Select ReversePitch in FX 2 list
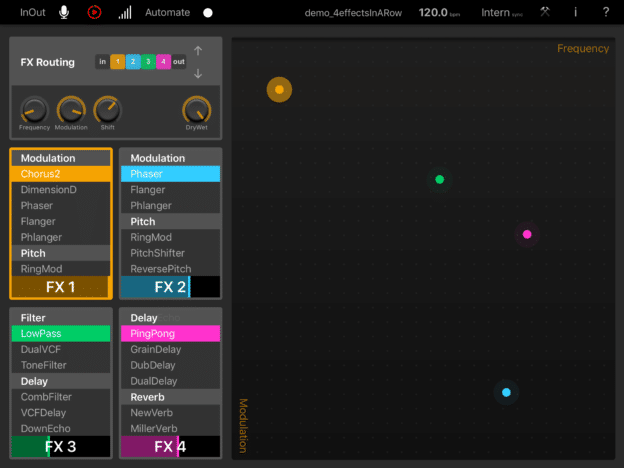 [x=170, y=269]
